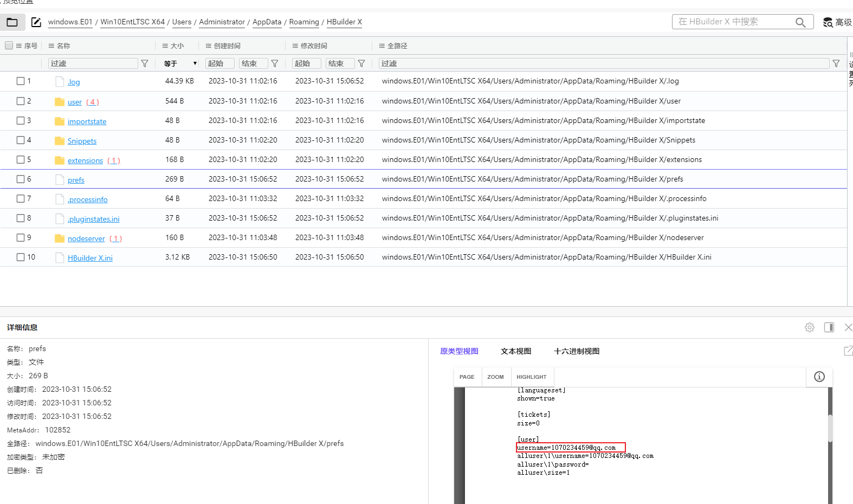
Task: Check the checkbox for row 4 Snippets
Action: point(21,140)
